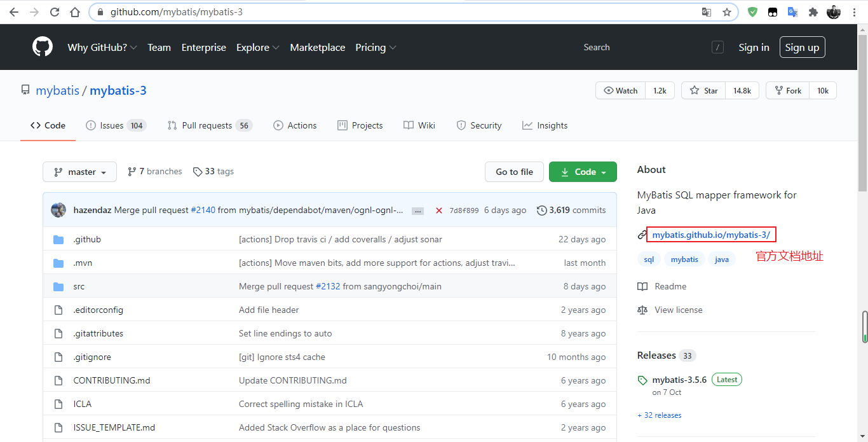
Task: View the 33 tags link
Action: pyautogui.click(x=214, y=172)
